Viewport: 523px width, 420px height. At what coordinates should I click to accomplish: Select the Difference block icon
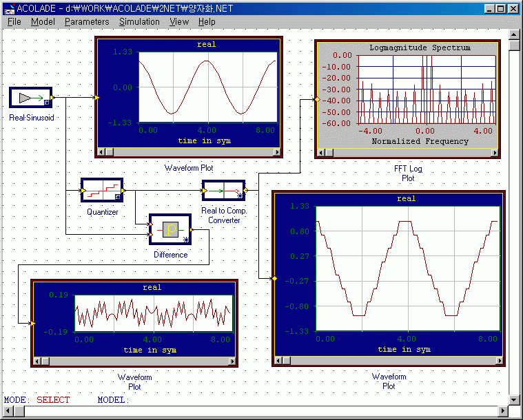coord(170,229)
